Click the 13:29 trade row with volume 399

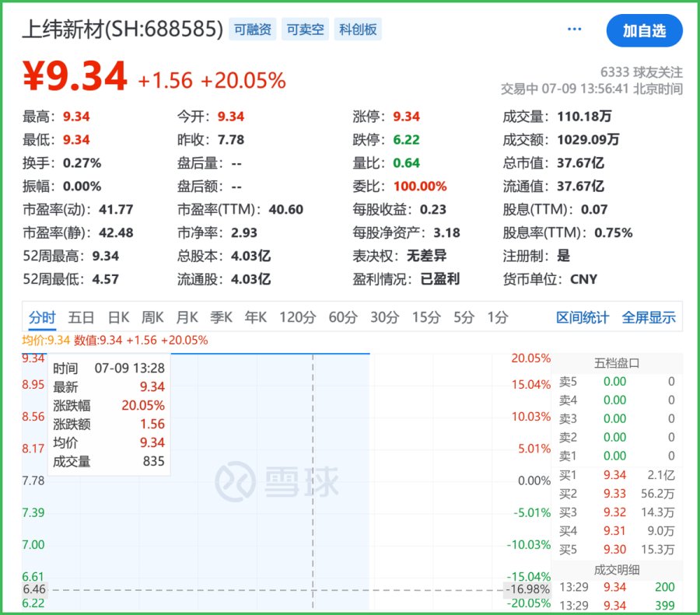tap(617, 606)
